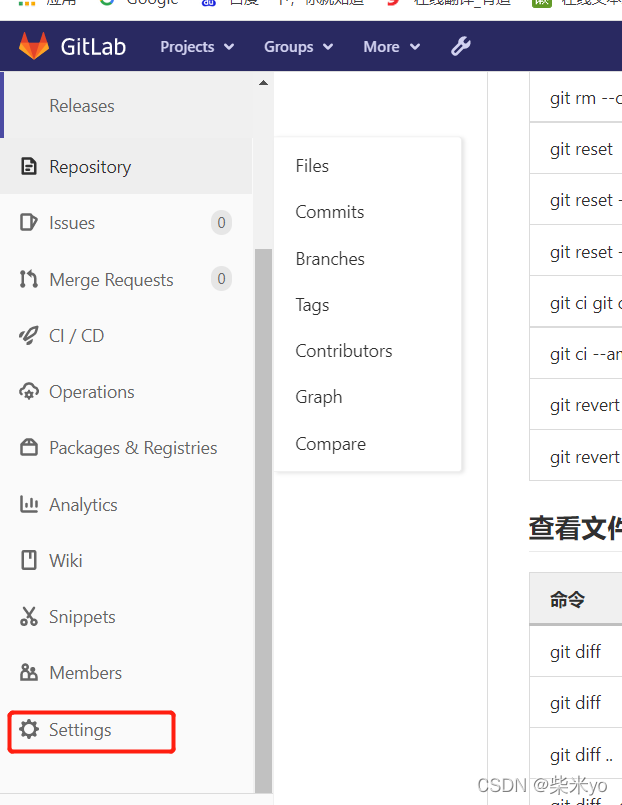This screenshot has height=805, width=622.
Task: Click the GitLab fox logo
Action: 34,46
